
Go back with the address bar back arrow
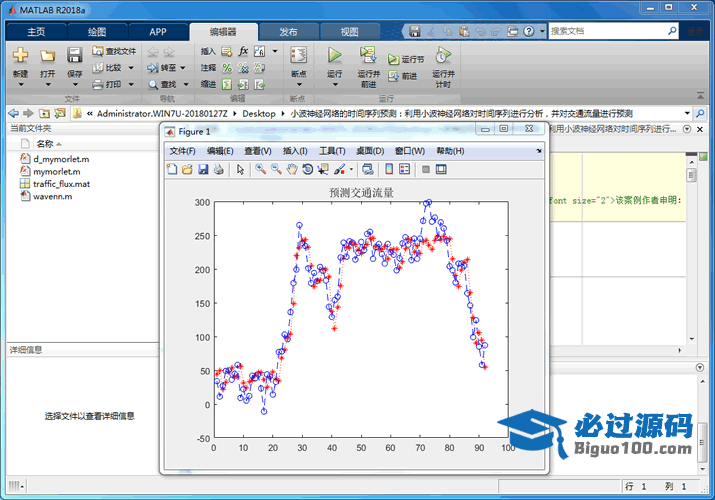tap(14, 113)
